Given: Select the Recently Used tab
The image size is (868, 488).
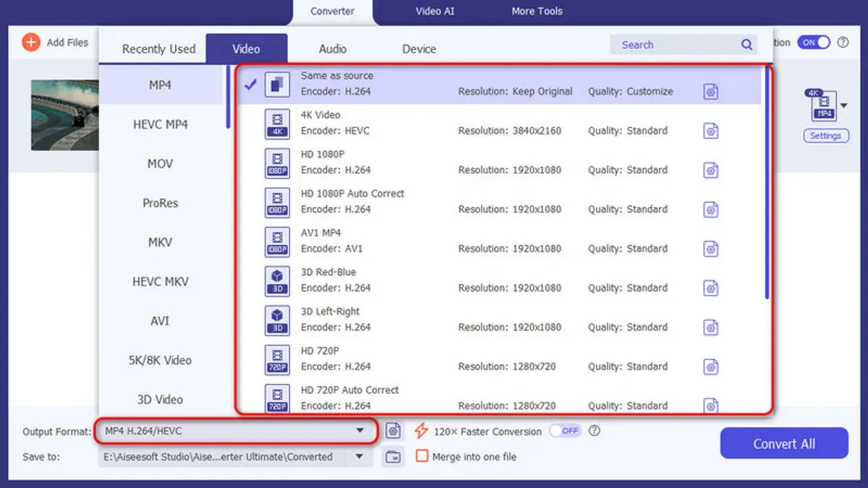Looking at the screenshot, I should (159, 49).
